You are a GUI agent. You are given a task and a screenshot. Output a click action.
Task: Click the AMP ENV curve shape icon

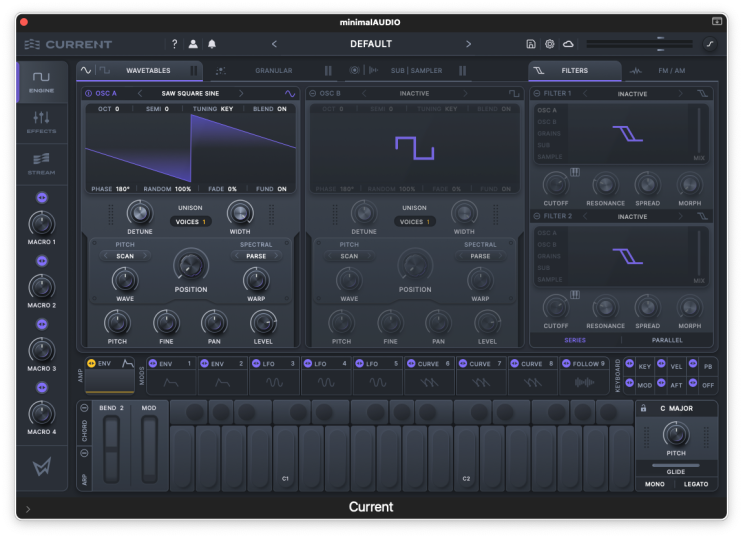(x=127, y=364)
